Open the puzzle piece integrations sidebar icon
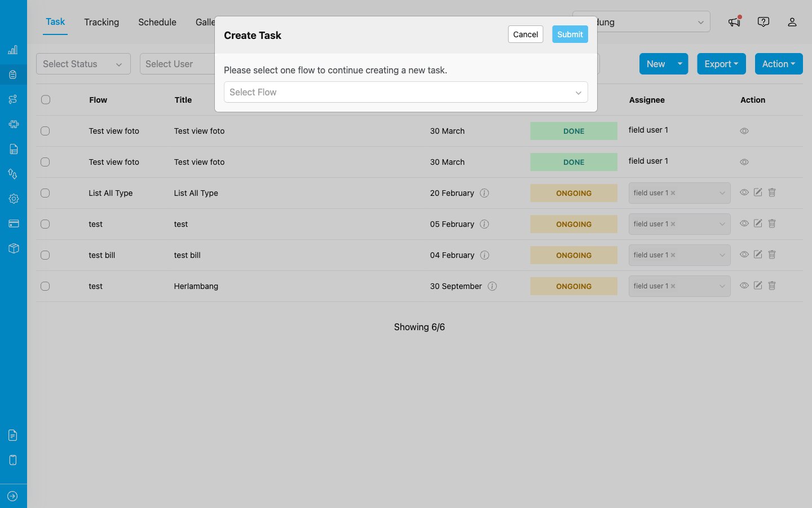 click(x=14, y=124)
